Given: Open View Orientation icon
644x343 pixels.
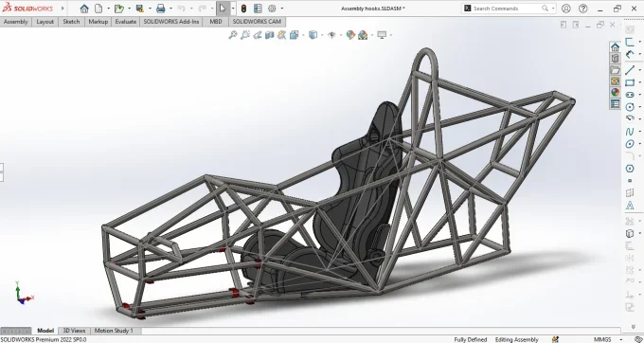Looking at the screenshot, I should (295, 35).
